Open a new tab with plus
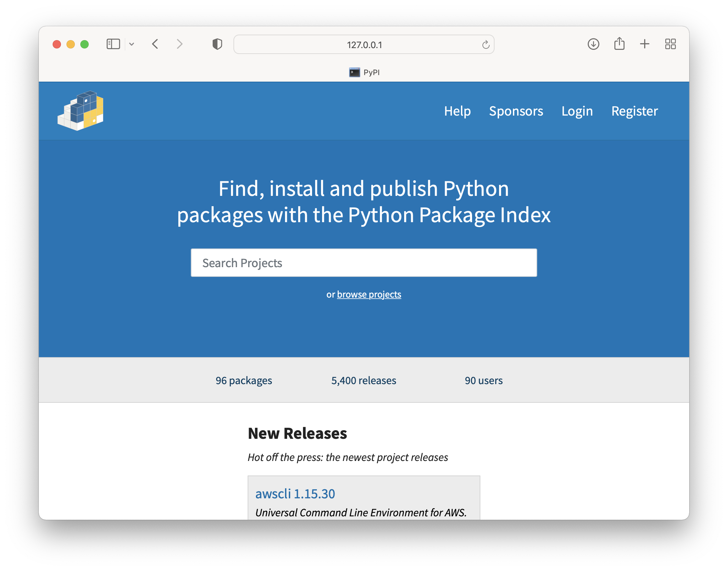The width and height of the screenshot is (728, 571). [645, 44]
